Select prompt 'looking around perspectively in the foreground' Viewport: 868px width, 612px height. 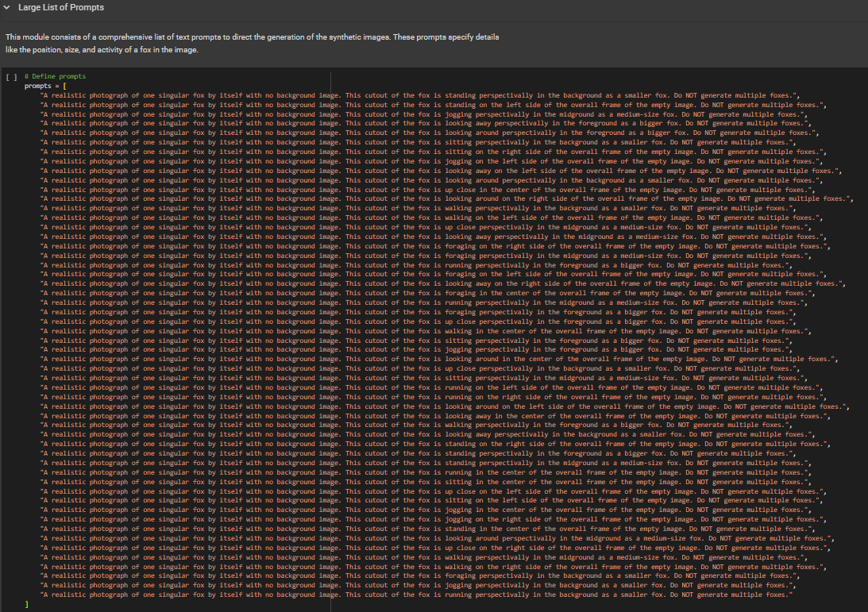(x=430, y=133)
